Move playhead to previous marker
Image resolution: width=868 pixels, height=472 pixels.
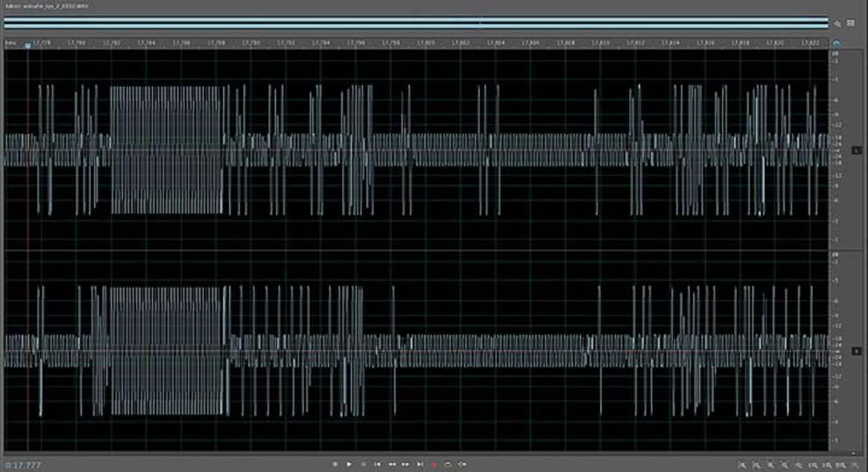[378, 465]
